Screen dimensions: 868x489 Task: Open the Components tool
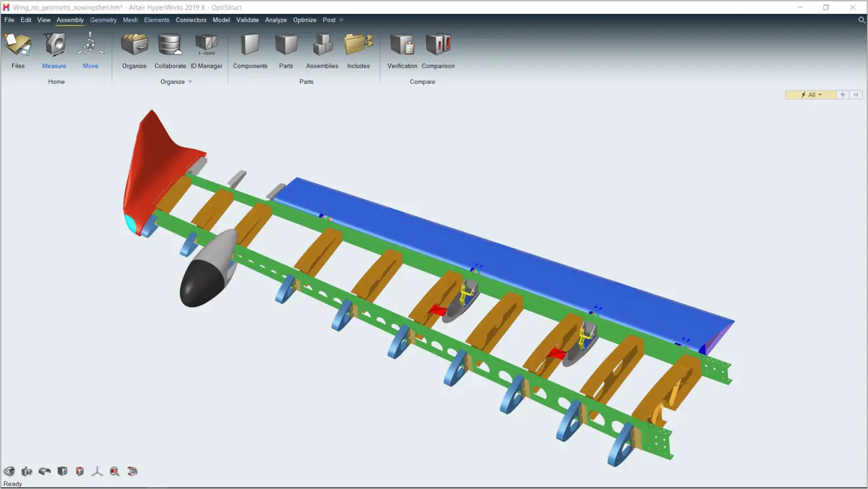coord(250,50)
